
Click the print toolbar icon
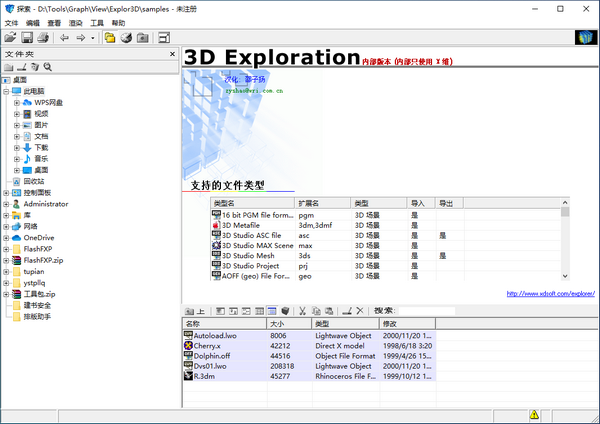pos(43,38)
